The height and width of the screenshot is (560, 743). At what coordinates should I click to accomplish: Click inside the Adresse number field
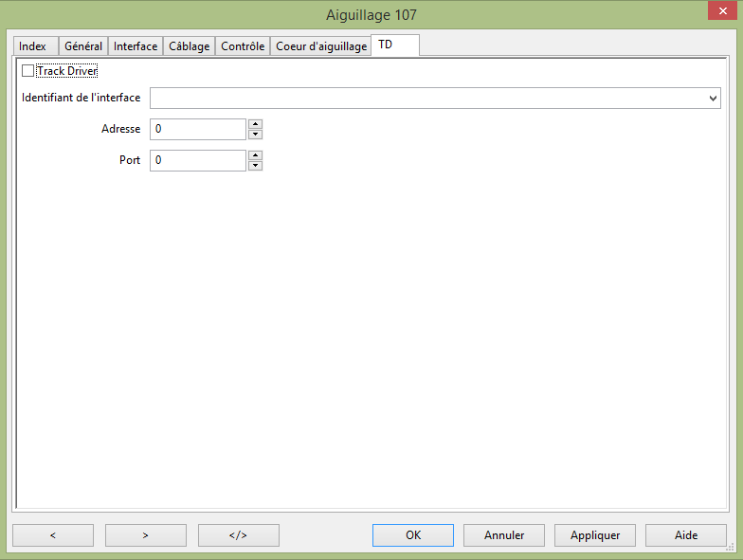[197, 129]
